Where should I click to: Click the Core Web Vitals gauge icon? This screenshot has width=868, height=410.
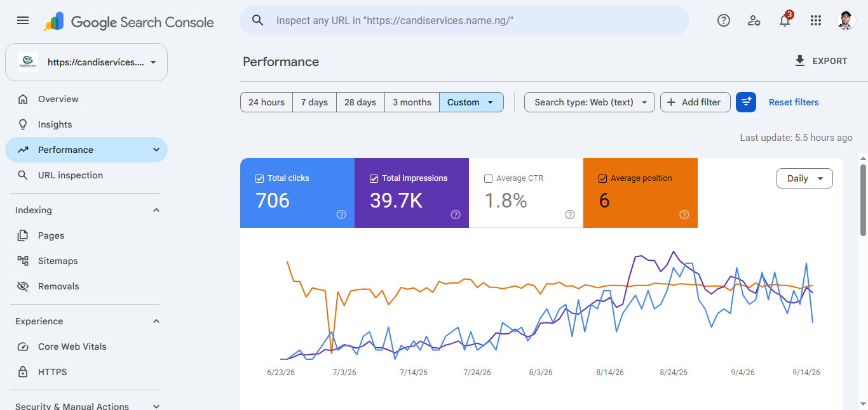pos(23,347)
